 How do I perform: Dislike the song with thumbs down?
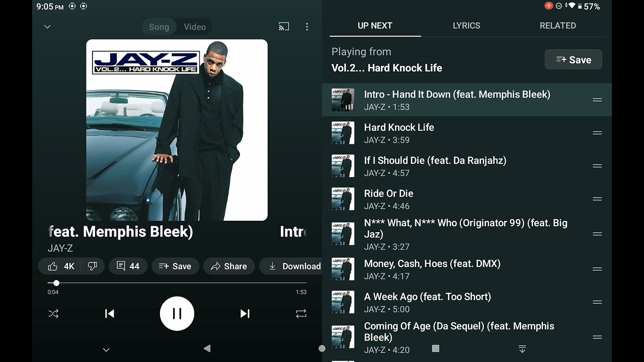tap(93, 266)
